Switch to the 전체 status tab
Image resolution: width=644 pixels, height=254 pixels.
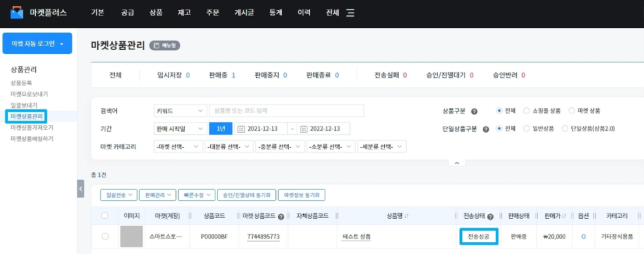pos(115,75)
